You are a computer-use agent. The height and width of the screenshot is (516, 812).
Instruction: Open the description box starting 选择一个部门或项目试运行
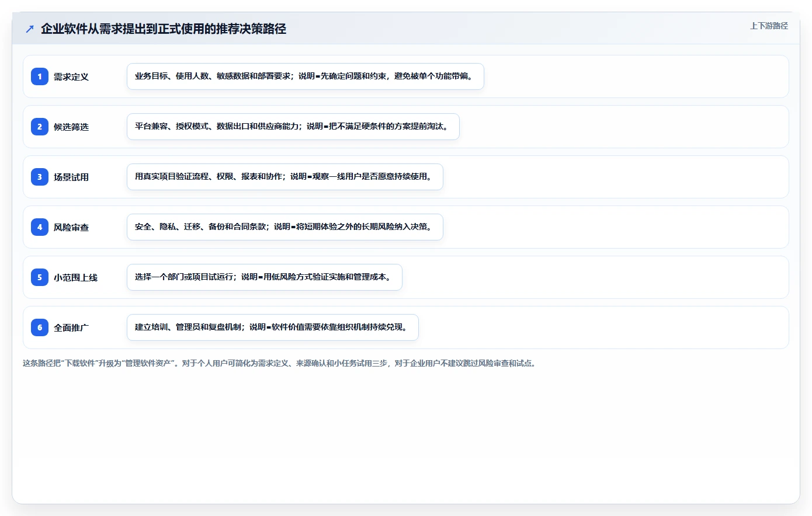tap(265, 277)
